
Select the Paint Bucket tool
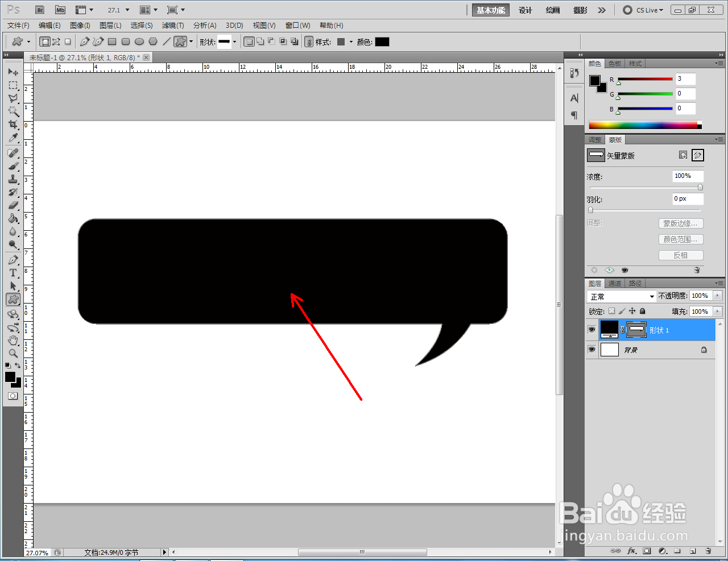coord(13,218)
